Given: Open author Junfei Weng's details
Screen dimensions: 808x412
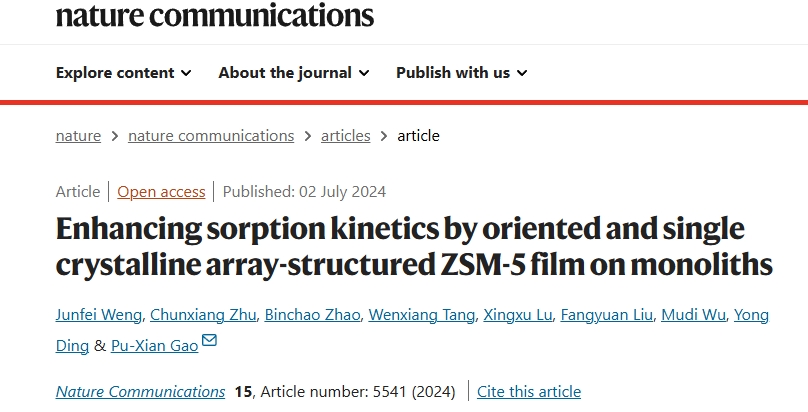Looking at the screenshot, I should coord(98,315).
